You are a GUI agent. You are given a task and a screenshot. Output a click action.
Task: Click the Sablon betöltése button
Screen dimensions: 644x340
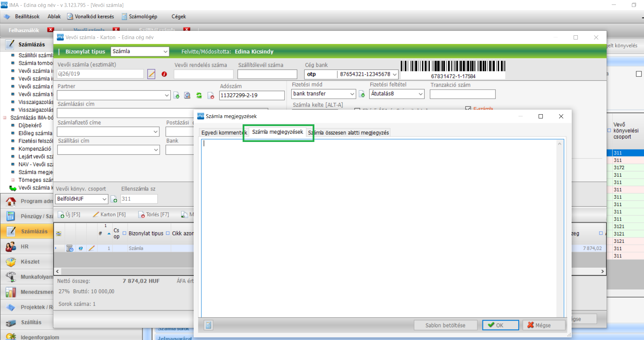(445, 325)
